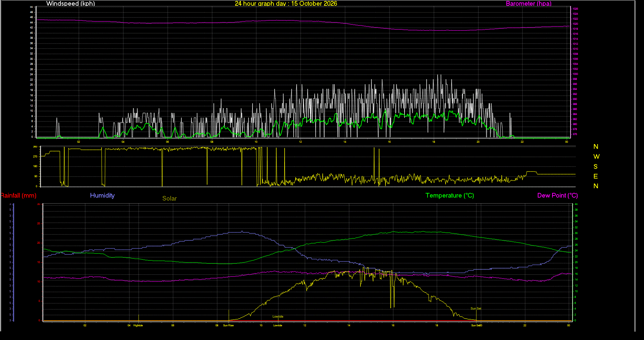Click the 'Hightide' marker on the bottom axis
Screen dimensions: 644x340
(138, 325)
